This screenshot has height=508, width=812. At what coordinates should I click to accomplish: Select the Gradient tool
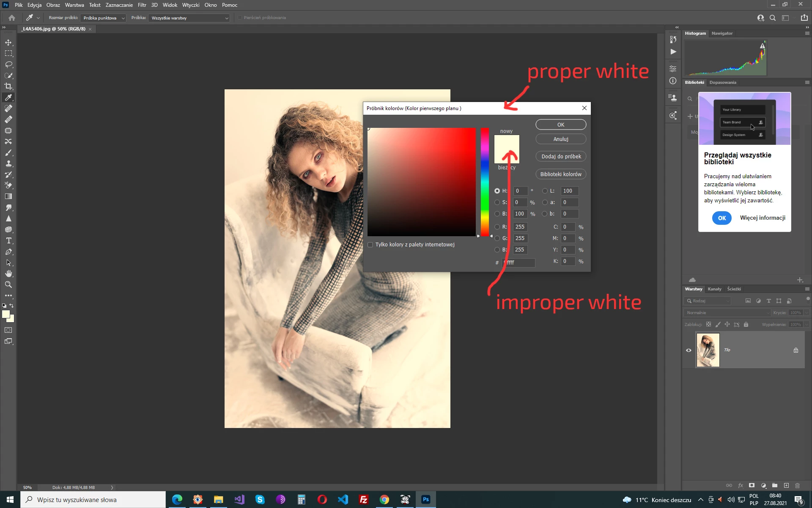[8, 196]
